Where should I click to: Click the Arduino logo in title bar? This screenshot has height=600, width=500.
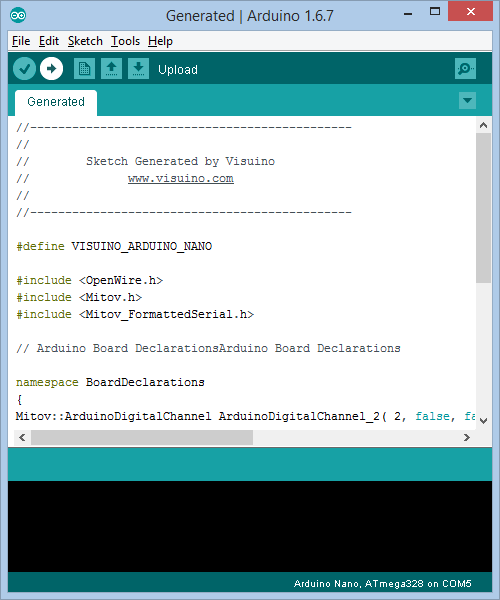[18, 15]
